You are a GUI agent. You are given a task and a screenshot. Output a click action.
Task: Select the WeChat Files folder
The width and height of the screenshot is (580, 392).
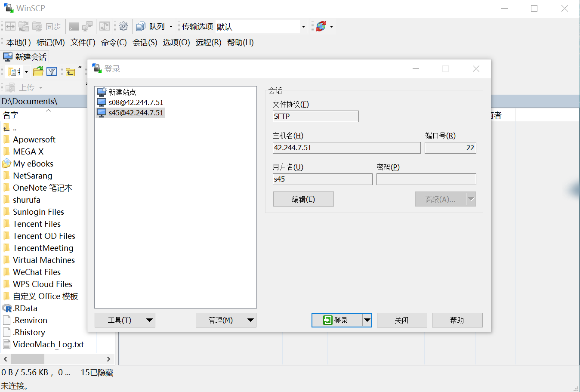point(37,272)
